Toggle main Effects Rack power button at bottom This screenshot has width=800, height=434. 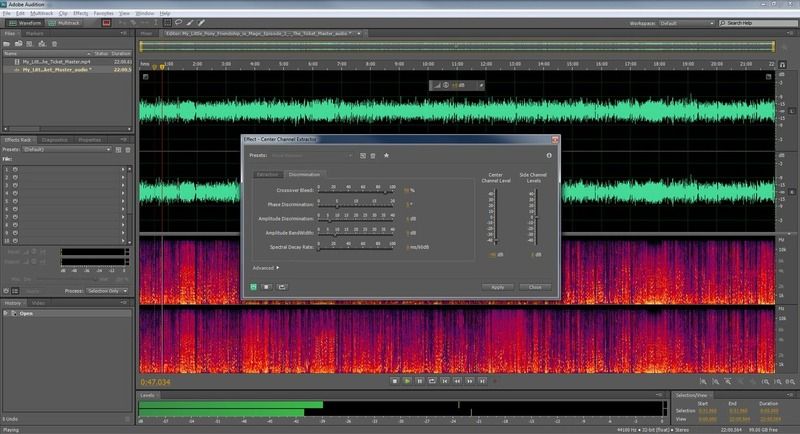(6, 291)
